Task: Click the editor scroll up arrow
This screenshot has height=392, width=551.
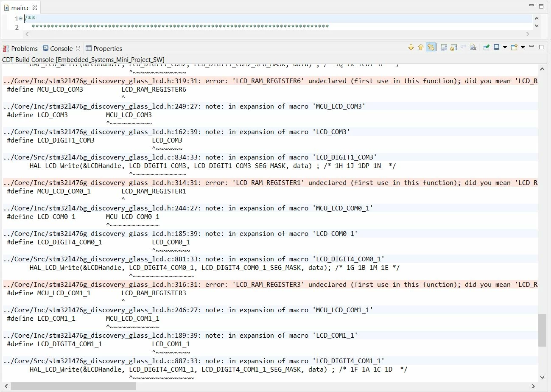Action: [x=537, y=19]
